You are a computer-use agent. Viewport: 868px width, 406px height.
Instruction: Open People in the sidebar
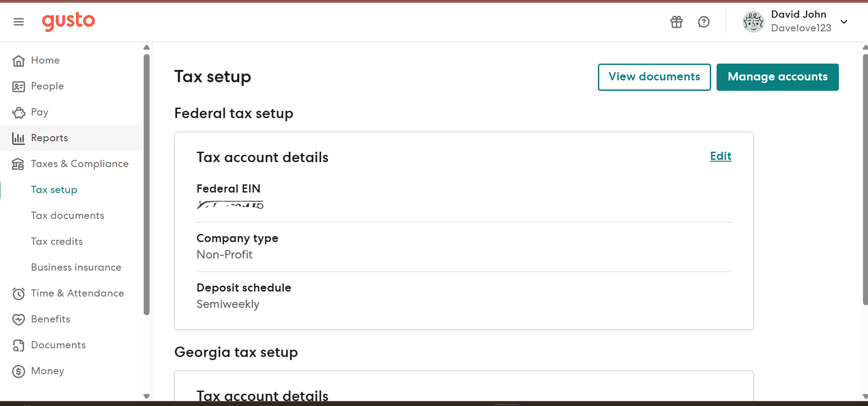pyautogui.click(x=47, y=86)
